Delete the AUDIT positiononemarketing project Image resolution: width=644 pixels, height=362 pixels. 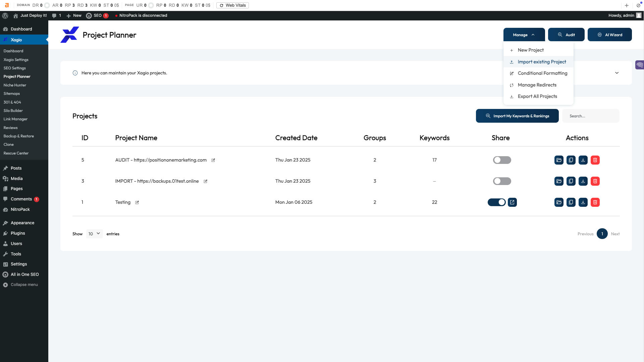coord(595,160)
